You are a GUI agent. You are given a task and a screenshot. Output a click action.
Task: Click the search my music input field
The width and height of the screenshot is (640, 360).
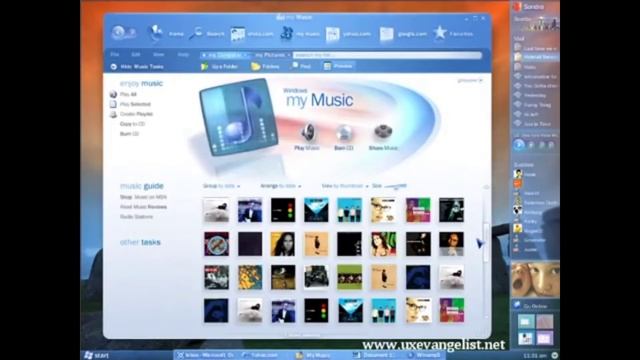(387, 55)
